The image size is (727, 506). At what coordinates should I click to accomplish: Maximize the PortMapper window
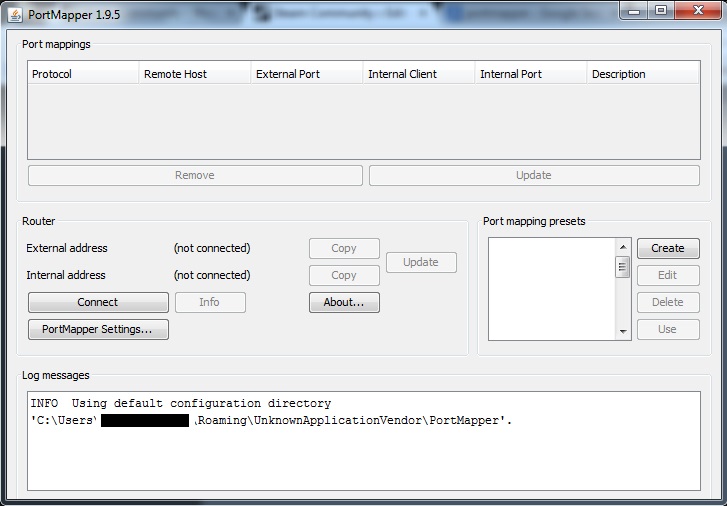coord(661,10)
